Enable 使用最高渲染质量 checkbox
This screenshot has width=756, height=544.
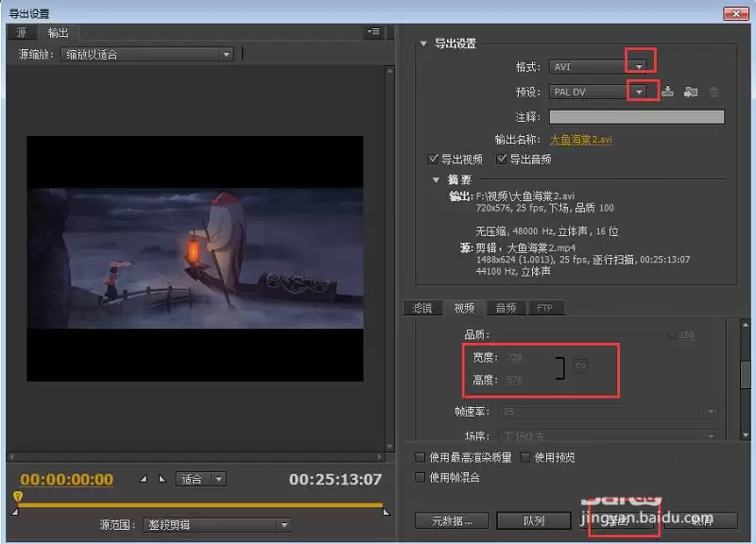coord(420,457)
